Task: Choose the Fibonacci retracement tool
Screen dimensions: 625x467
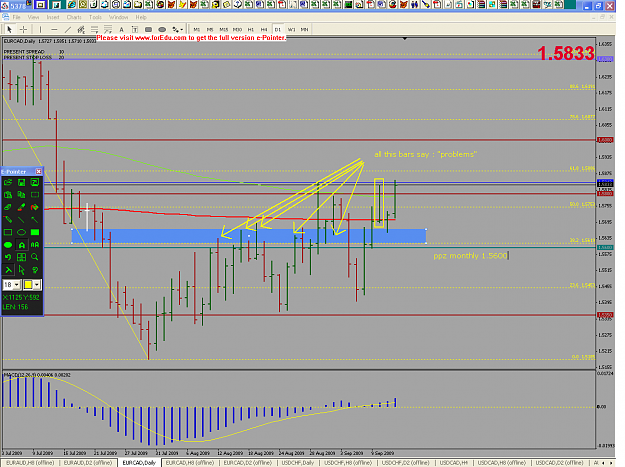Action: (94, 29)
